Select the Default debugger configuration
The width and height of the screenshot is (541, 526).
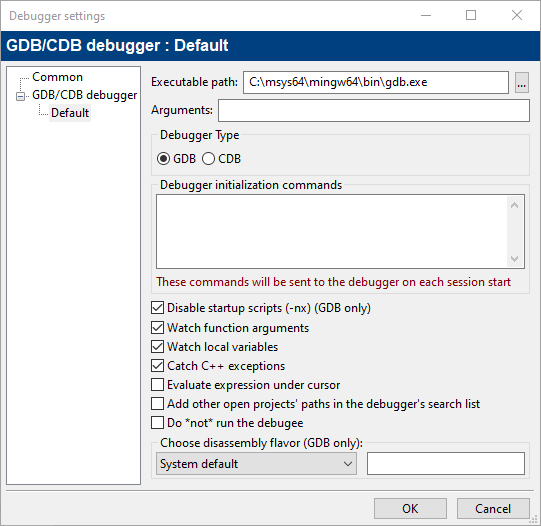[70, 113]
